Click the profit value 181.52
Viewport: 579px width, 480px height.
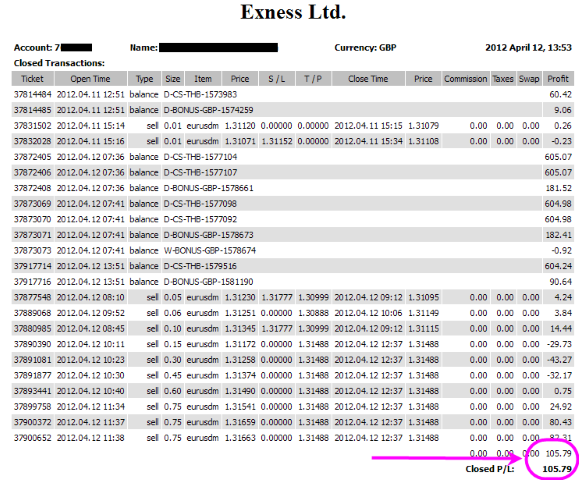tap(559, 188)
